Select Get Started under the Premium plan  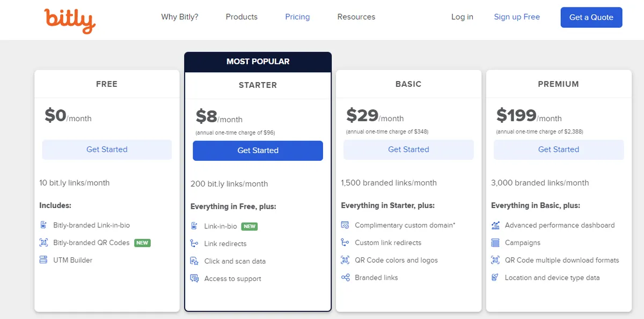(559, 150)
